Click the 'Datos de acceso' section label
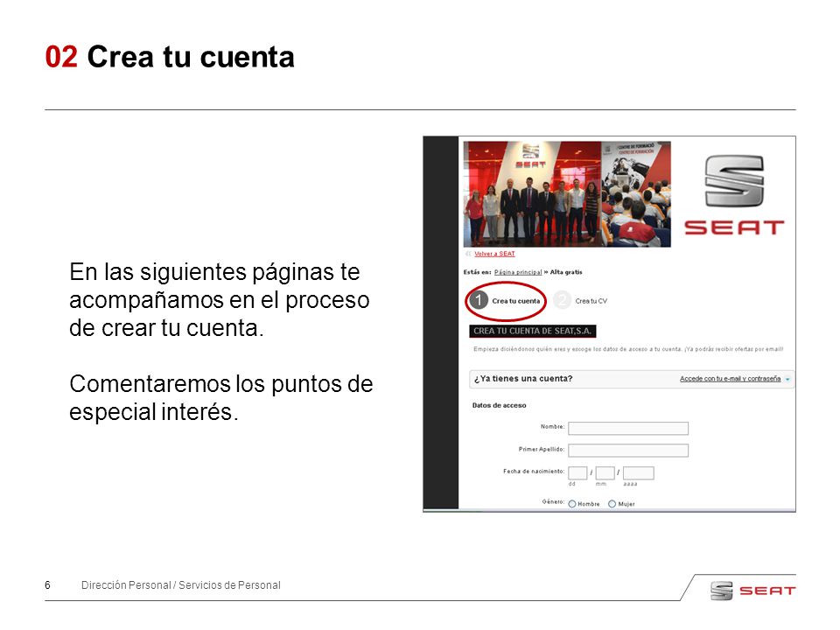Screen dimensions: 840x630 pyautogui.click(x=500, y=405)
